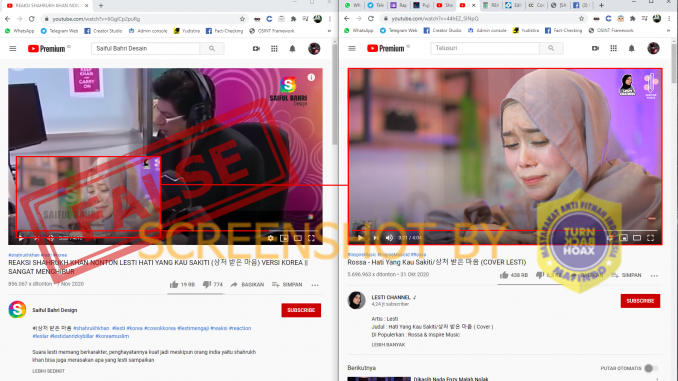Open extensions puzzle icon in right Chrome
This screenshot has height=381, width=678.
tap(632, 19)
